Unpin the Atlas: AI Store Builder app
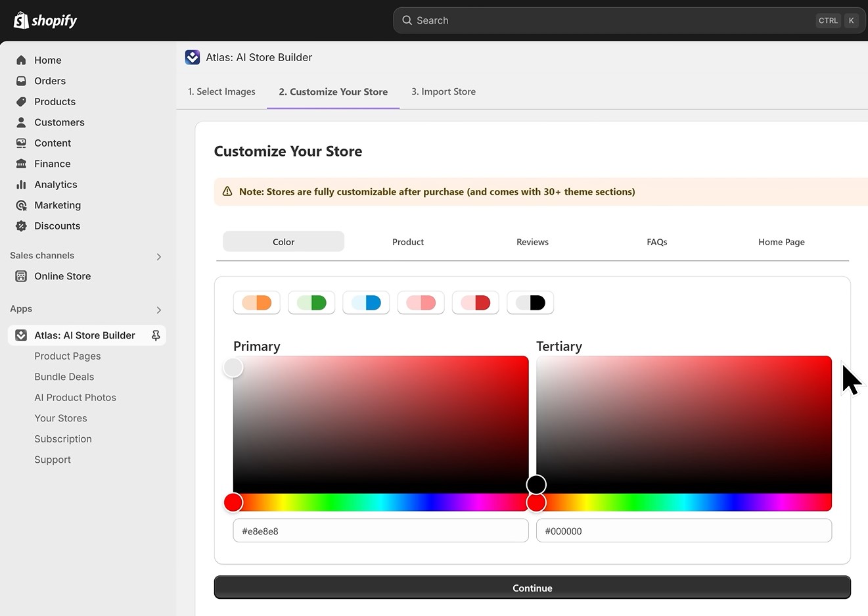The height and width of the screenshot is (616, 868). point(156,335)
